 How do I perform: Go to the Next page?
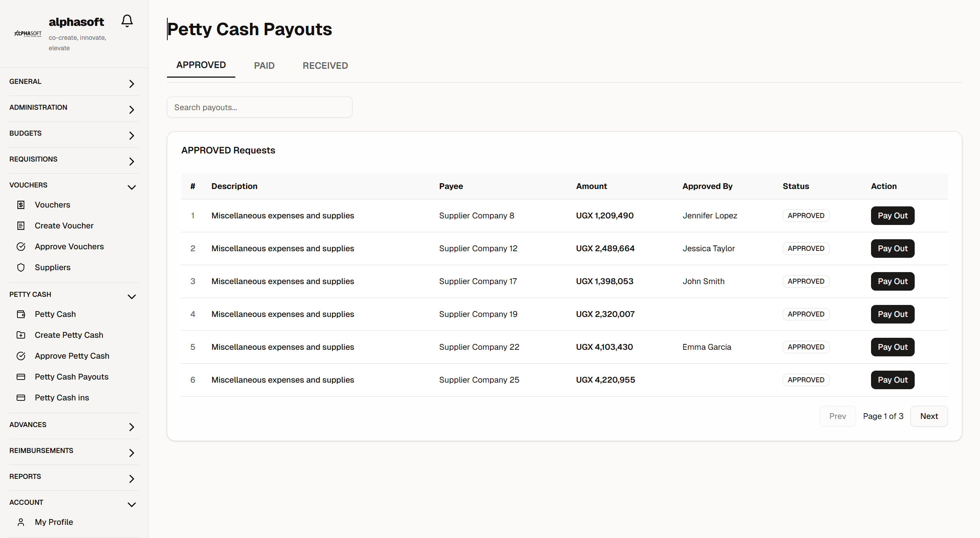point(929,416)
